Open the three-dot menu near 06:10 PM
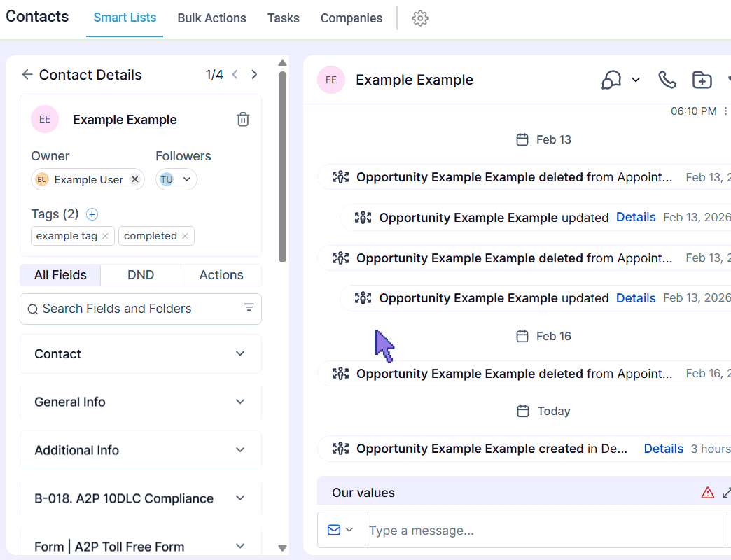The height and width of the screenshot is (560, 731). tap(726, 111)
